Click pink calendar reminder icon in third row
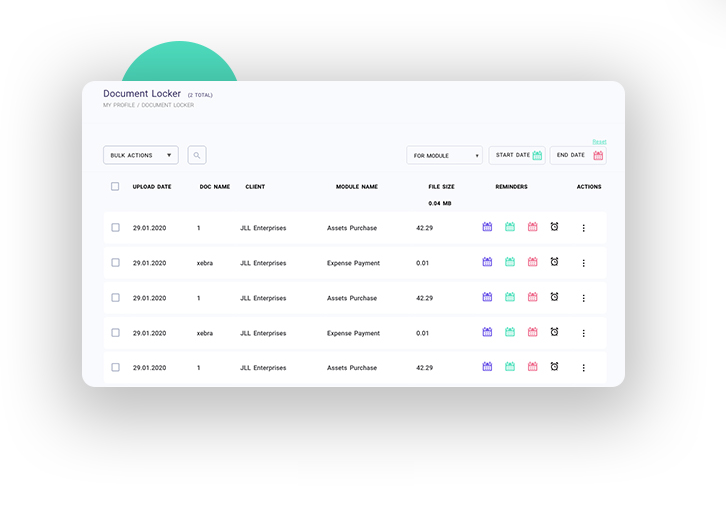This screenshot has height=510, width=726. click(x=532, y=297)
